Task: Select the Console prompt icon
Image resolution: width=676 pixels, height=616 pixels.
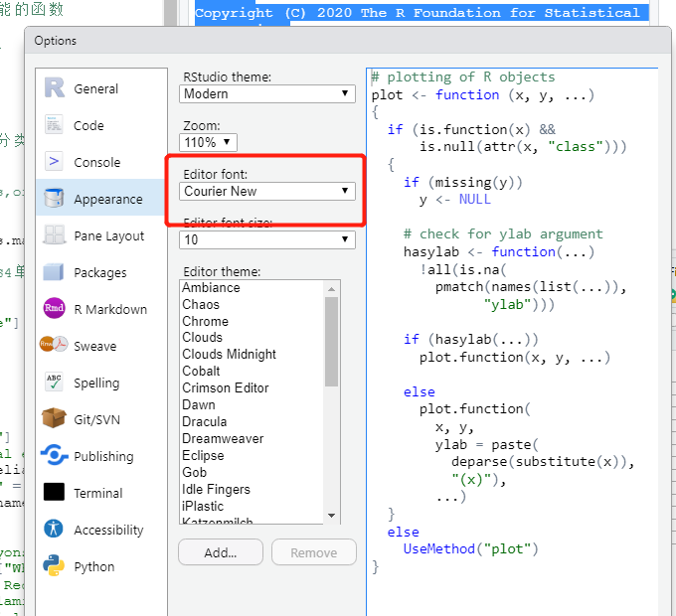Action: click(x=55, y=162)
